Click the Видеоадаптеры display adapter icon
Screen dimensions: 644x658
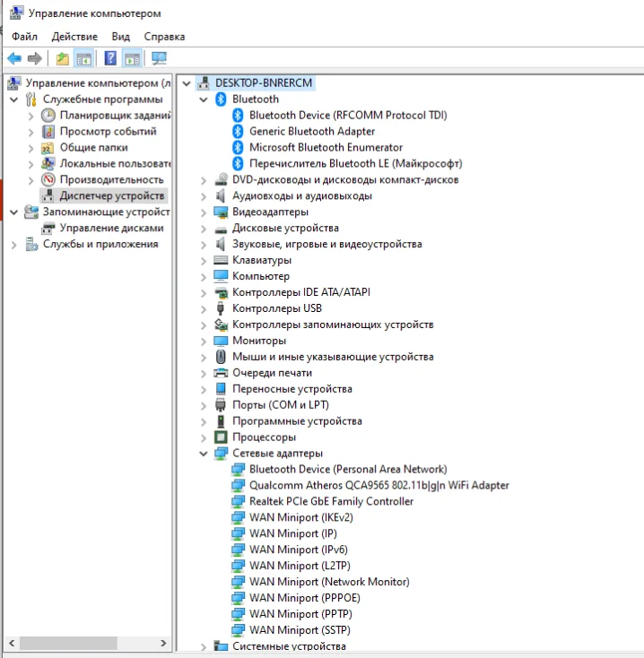coord(221,212)
